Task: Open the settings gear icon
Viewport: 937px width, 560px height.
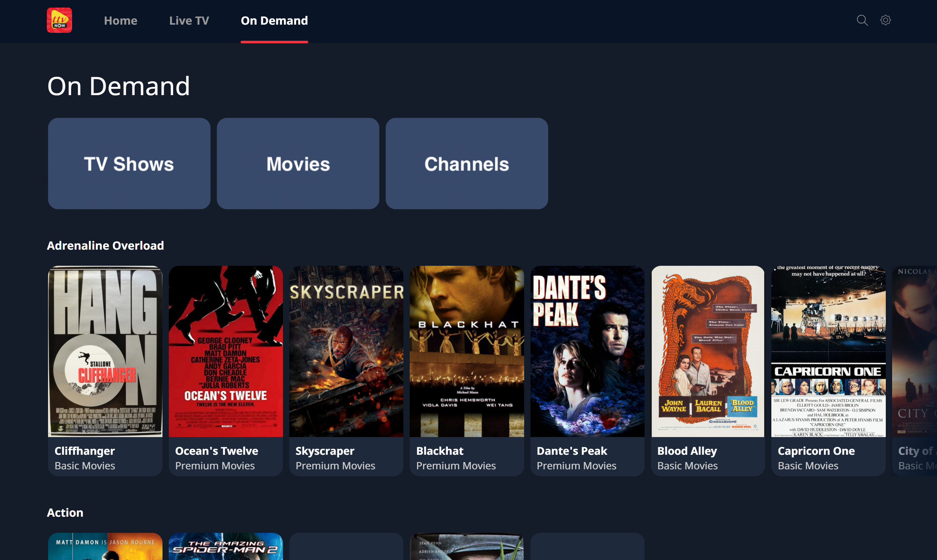Action: coord(885,20)
